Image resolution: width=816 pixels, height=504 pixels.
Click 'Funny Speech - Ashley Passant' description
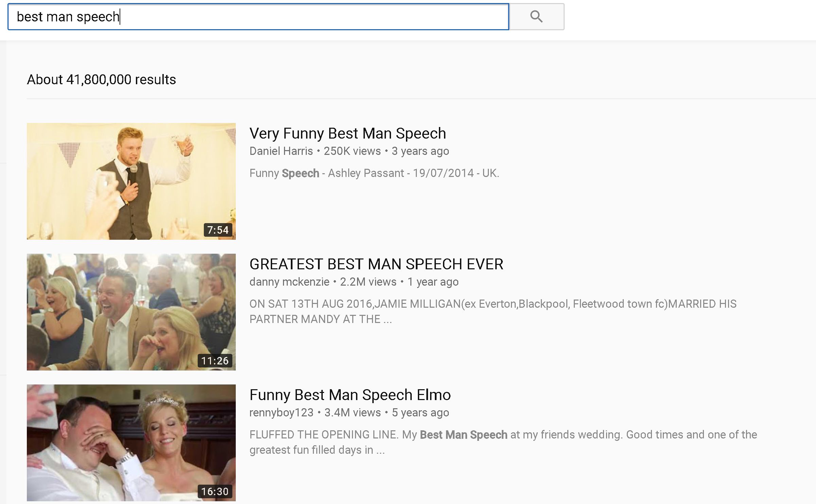(374, 173)
